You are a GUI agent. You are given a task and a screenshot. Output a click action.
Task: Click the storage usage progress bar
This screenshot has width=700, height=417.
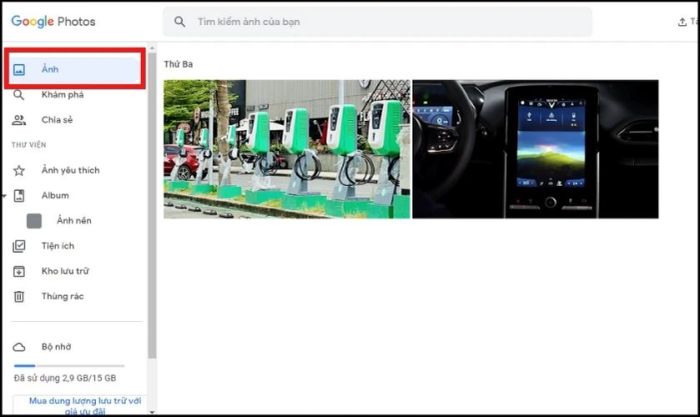(x=68, y=366)
